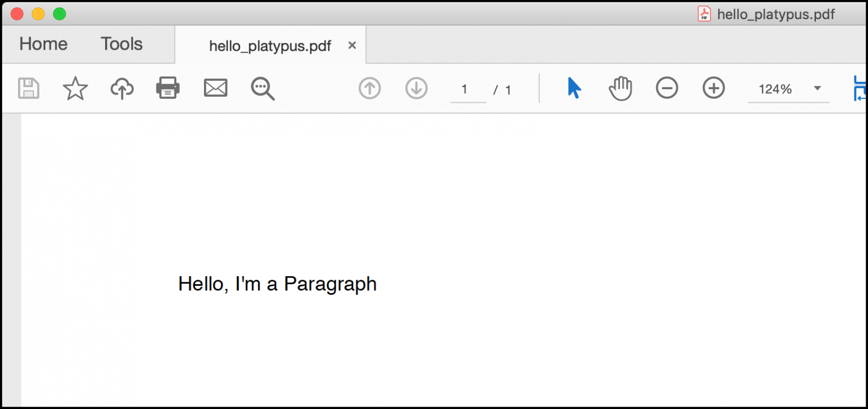Upload the file using the cloud icon
The height and width of the screenshot is (409, 868).
point(122,89)
